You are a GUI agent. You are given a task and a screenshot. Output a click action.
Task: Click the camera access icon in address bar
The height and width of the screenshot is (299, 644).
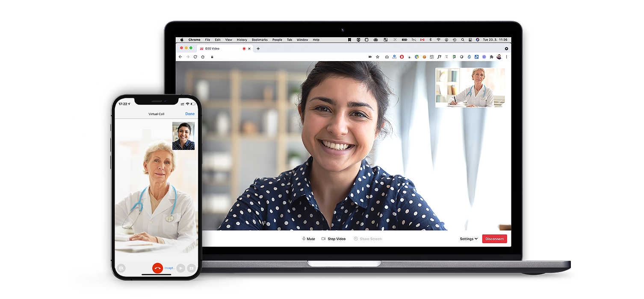pos(370,57)
